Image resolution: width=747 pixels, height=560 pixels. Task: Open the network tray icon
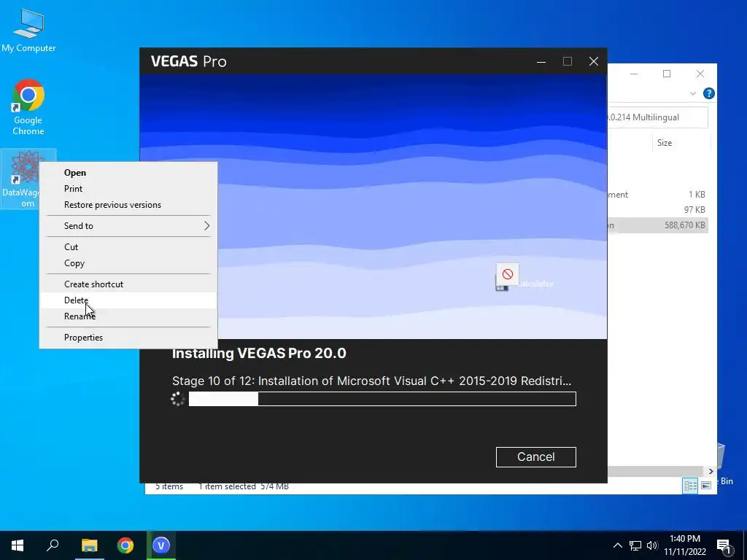[635, 545]
